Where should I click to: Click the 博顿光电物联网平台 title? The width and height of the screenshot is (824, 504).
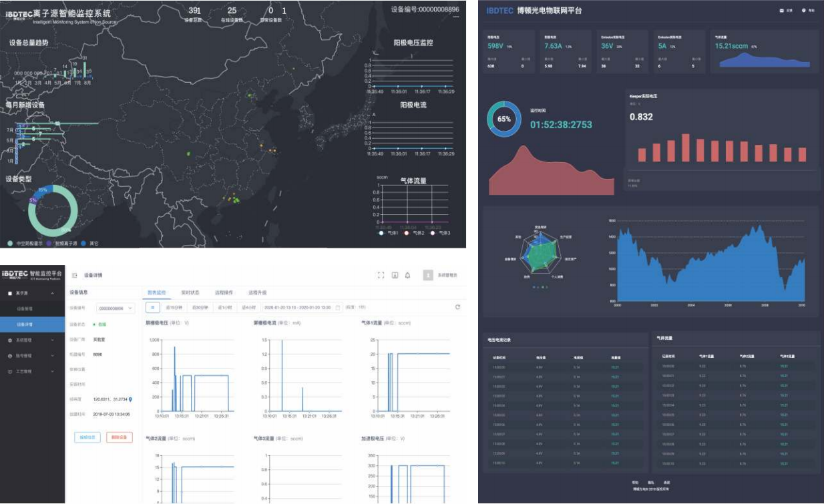coord(549,11)
